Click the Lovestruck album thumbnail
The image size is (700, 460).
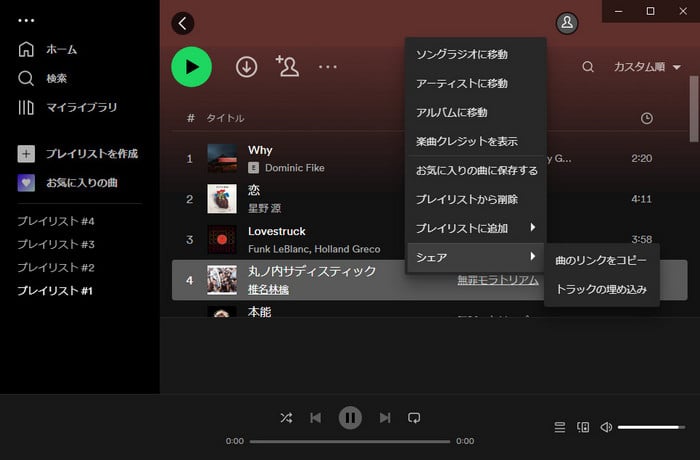[222, 239]
